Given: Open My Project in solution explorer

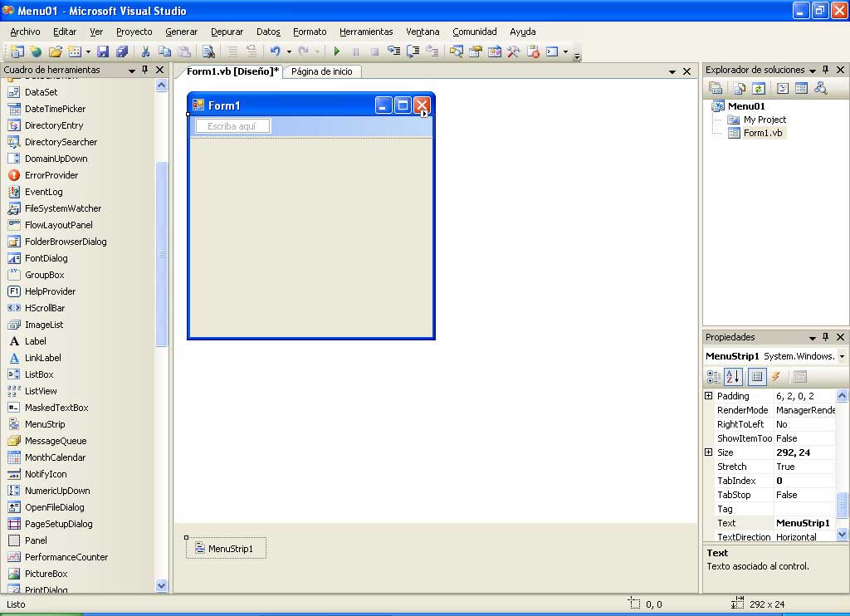Looking at the screenshot, I should click(764, 120).
